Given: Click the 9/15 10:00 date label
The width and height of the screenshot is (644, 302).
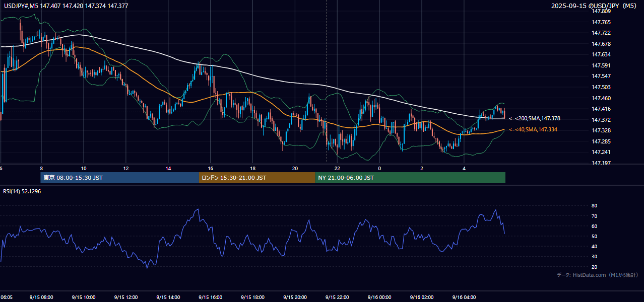Looking at the screenshot, I should coord(83,297).
